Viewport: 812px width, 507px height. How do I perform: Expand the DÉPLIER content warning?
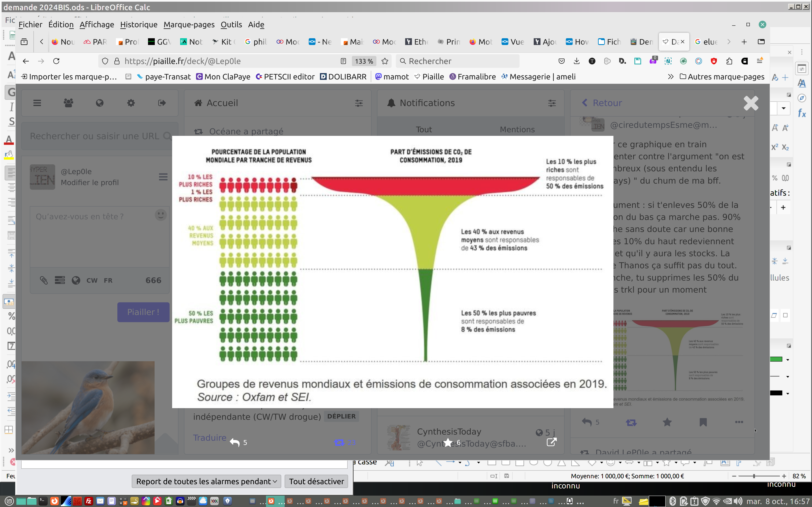coord(341,416)
